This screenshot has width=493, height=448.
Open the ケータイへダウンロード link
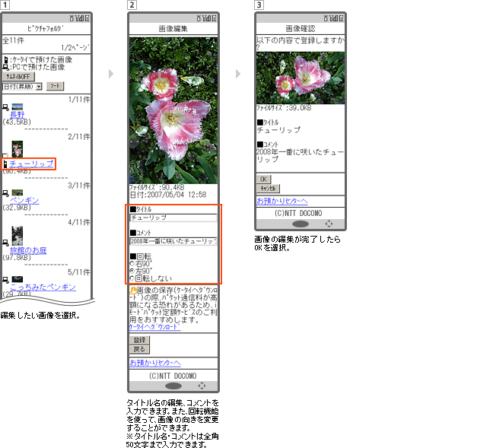[155, 327]
